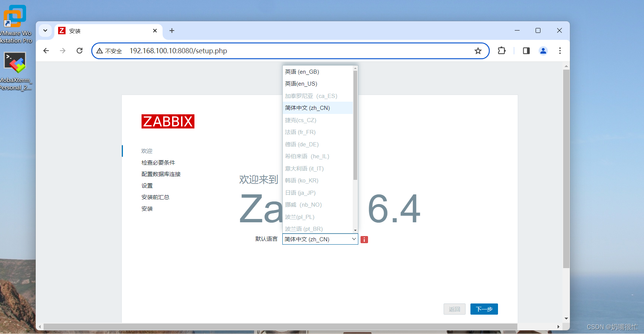The height and width of the screenshot is (334, 644).
Task: Click the 欢迎来到 heading text
Action: pos(258,179)
